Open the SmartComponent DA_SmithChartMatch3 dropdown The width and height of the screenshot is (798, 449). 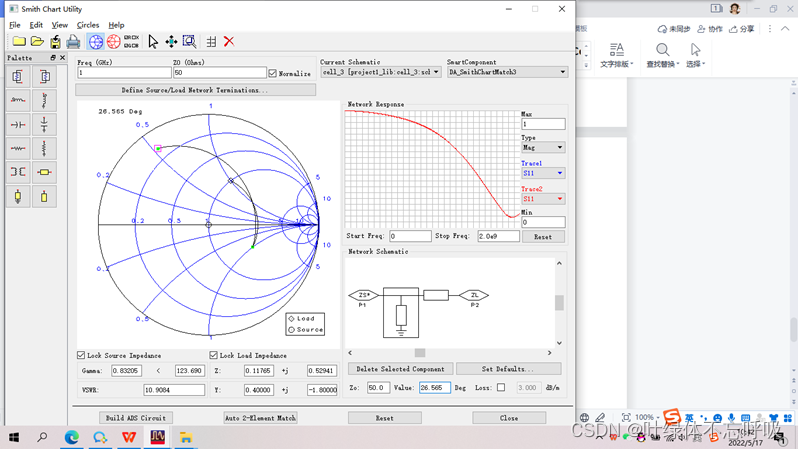[x=507, y=72]
